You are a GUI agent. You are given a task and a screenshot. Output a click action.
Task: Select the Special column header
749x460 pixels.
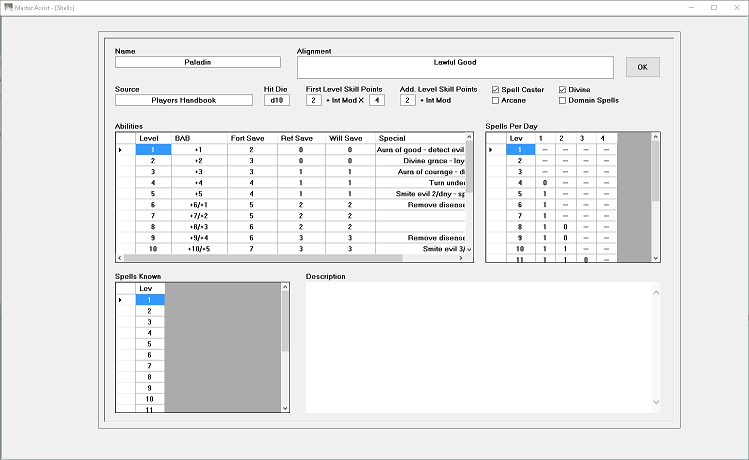coord(420,138)
